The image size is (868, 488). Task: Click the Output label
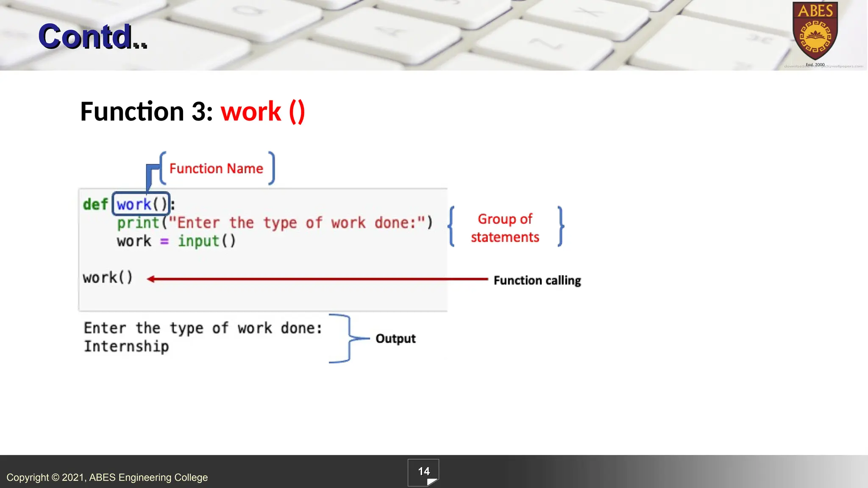[395, 338]
